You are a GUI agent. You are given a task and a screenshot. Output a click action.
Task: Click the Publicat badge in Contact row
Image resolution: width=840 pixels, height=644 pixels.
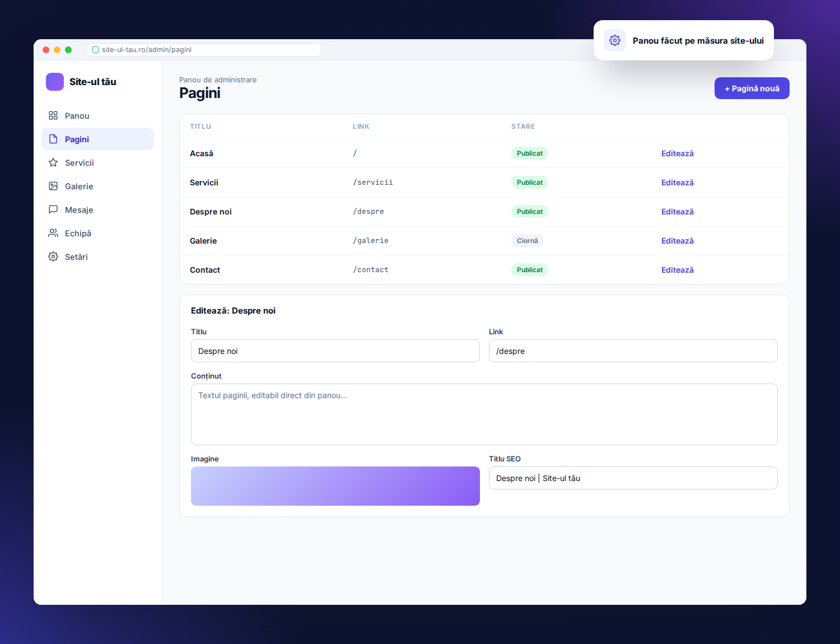[529, 270]
